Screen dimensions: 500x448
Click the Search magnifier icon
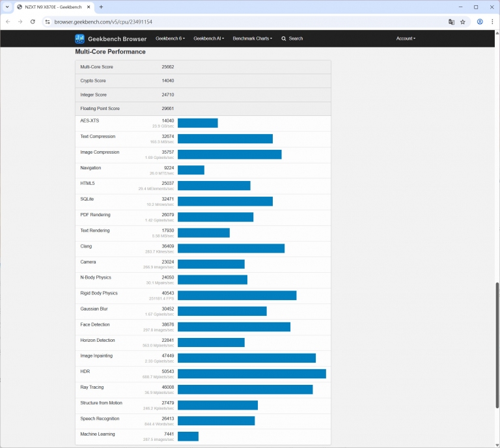283,38
